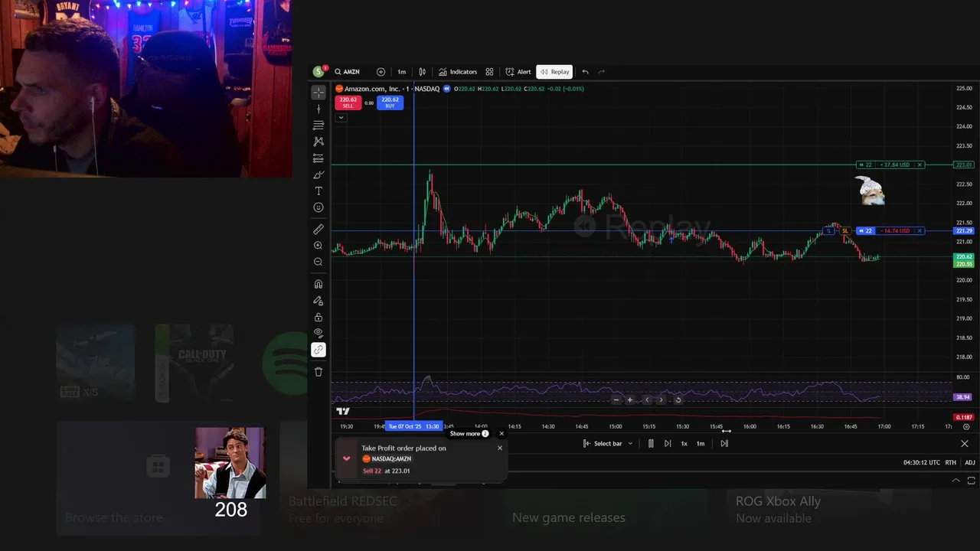The width and height of the screenshot is (980, 551).
Task: Toggle the Replay mode button
Action: [x=555, y=72]
